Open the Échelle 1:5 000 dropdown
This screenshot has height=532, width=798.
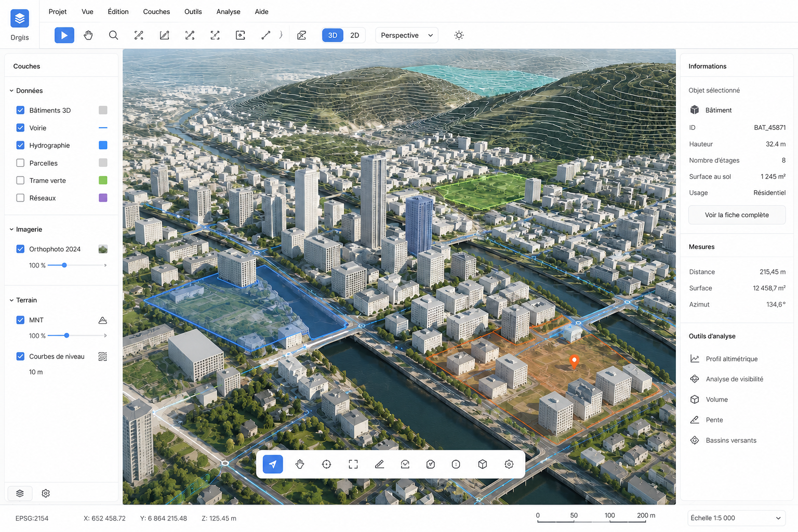pyautogui.click(x=736, y=518)
